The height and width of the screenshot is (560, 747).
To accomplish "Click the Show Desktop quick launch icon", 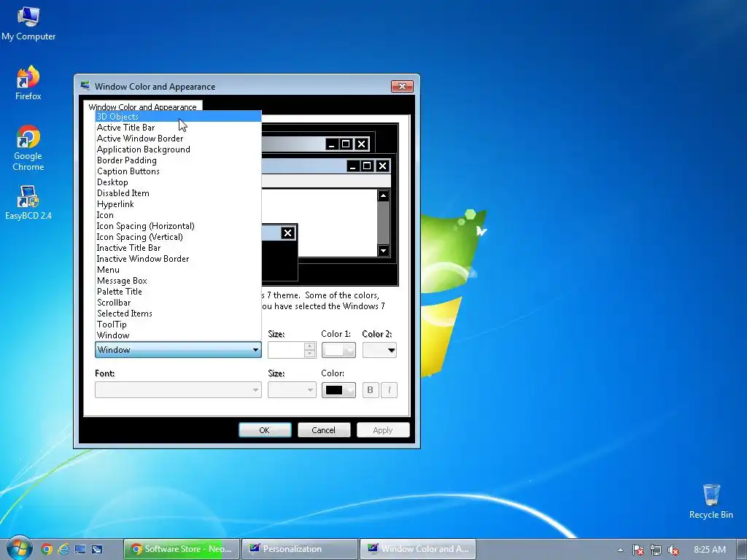I will click(x=80, y=549).
